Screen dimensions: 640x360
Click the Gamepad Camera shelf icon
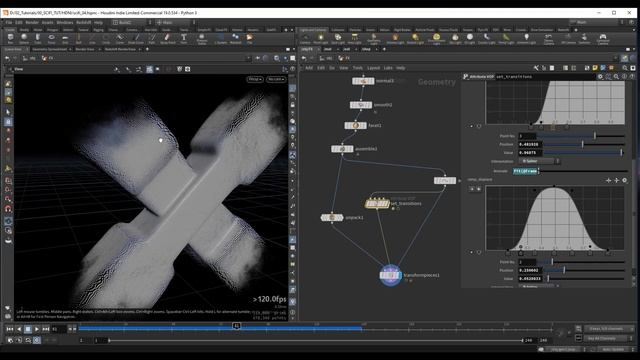click(602, 39)
